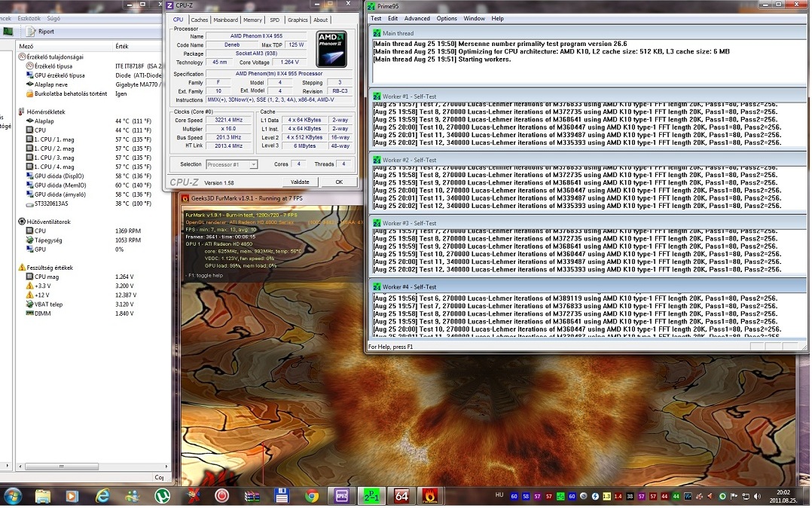This screenshot has width=812, height=508.
Task: Open the Test menu in Prime95
Action: pos(376,18)
